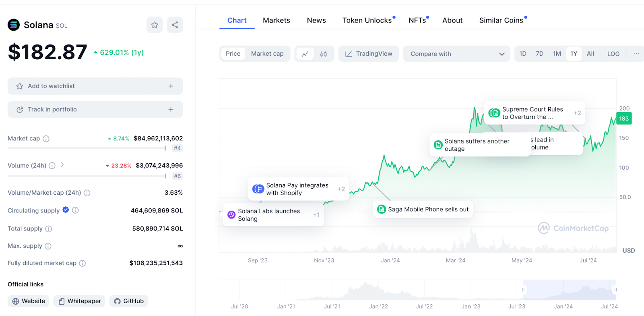Toggle the LOG scale option

pos(613,54)
